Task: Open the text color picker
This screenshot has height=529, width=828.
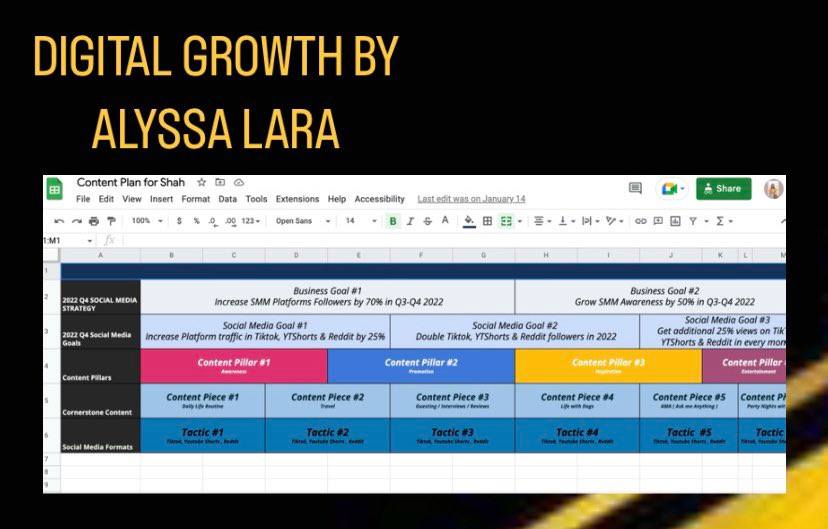Action: coord(445,221)
